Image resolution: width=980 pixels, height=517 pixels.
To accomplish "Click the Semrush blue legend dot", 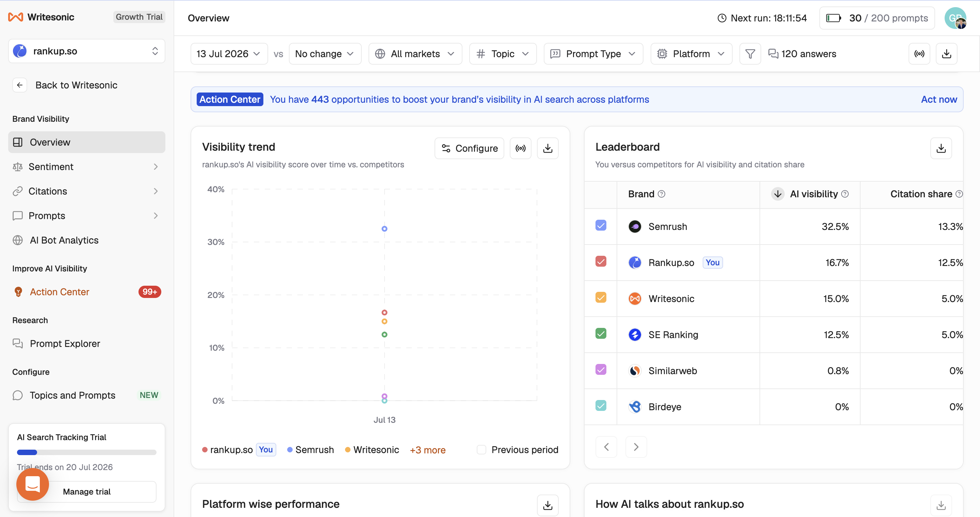I will coord(290,450).
